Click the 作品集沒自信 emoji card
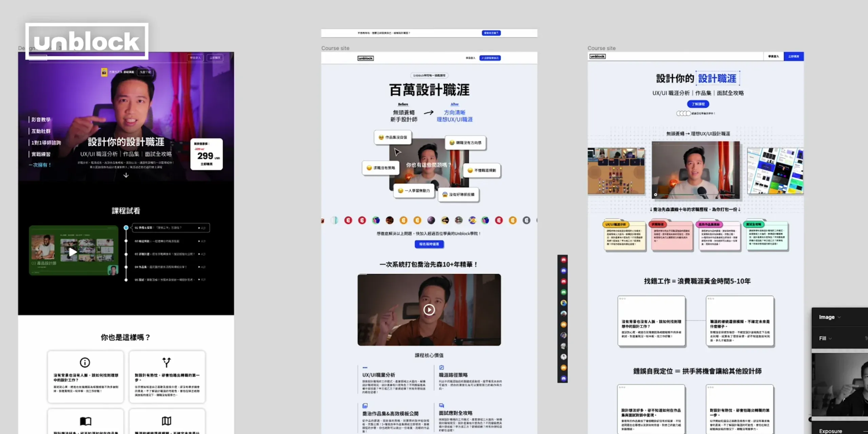Screen dimensions: 868x434 (393, 137)
